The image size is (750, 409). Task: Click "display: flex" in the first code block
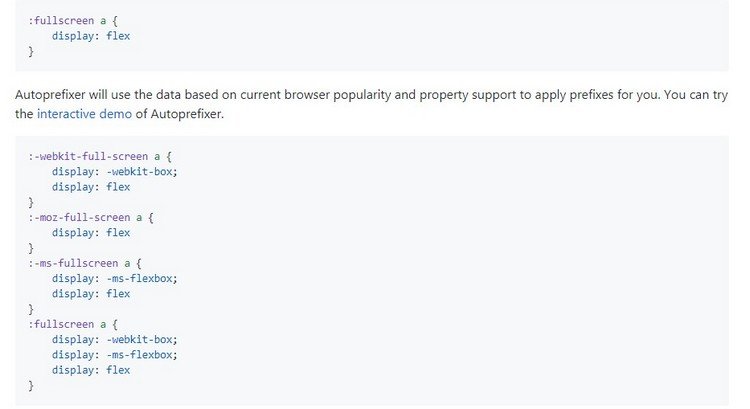coord(91,36)
